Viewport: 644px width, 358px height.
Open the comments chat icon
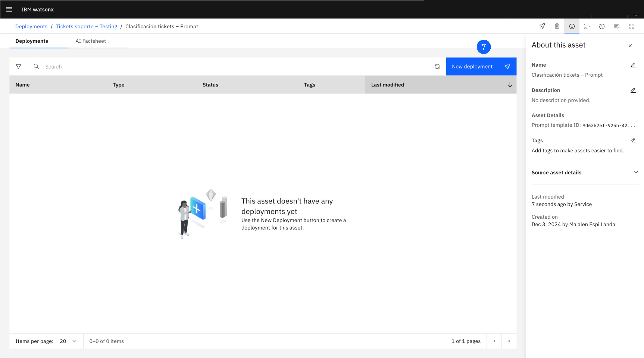[617, 26]
